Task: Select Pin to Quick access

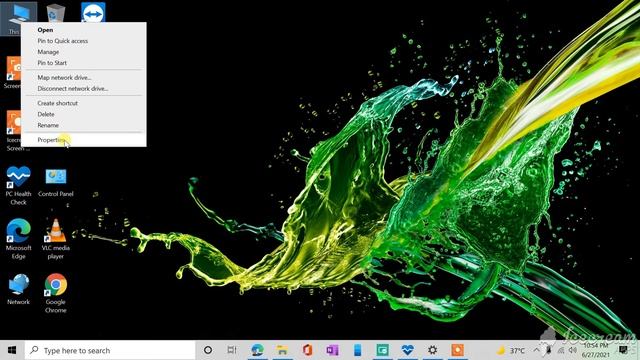Action: 84,41
